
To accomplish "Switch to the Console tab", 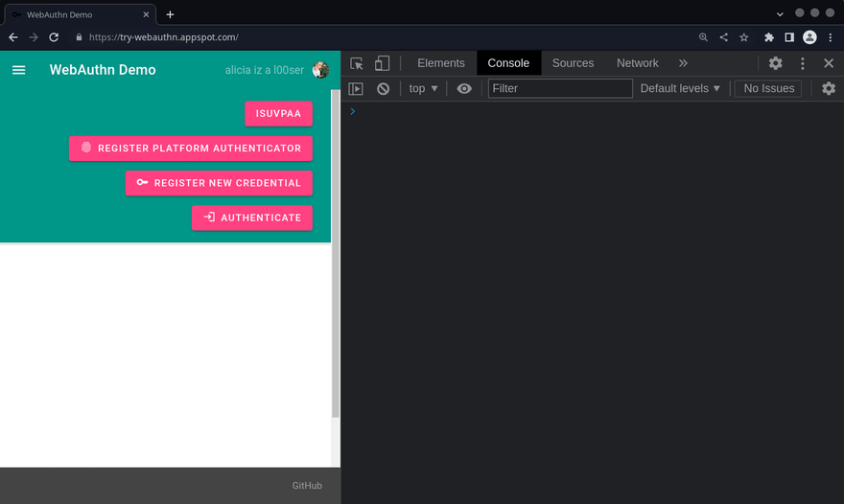I will point(508,63).
